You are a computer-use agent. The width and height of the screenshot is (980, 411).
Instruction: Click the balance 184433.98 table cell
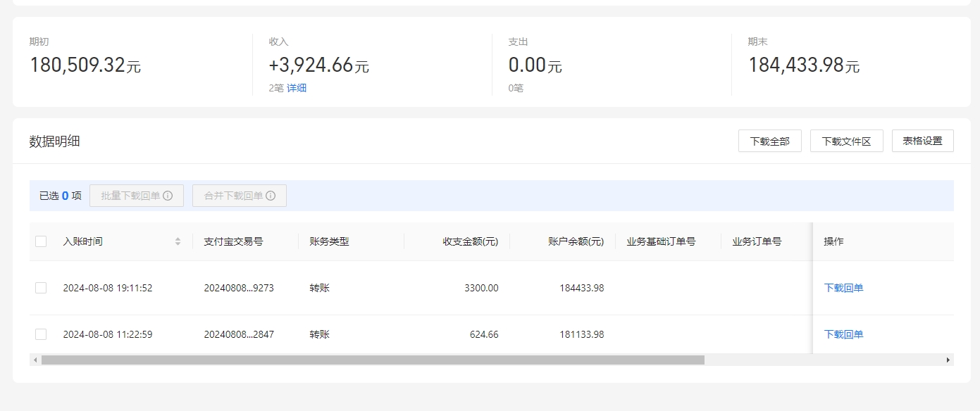click(582, 288)
